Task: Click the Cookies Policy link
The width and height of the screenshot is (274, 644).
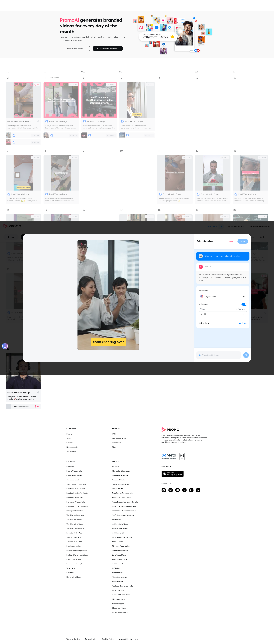Action: pos(108,639)
